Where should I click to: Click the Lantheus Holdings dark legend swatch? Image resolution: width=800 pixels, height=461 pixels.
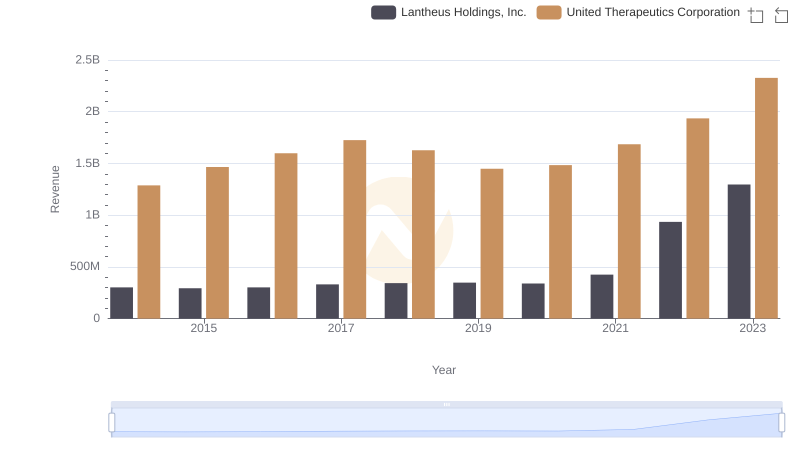(x=384, y=12)
